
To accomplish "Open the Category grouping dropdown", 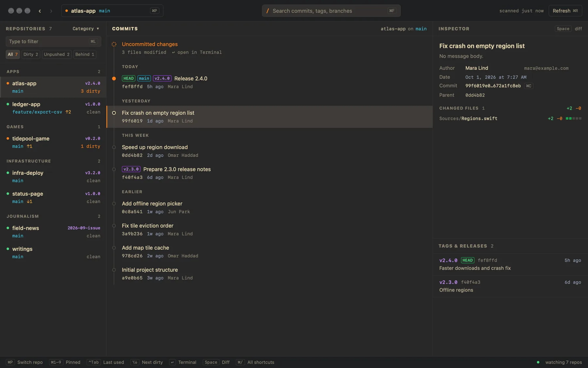I will 86,29.
